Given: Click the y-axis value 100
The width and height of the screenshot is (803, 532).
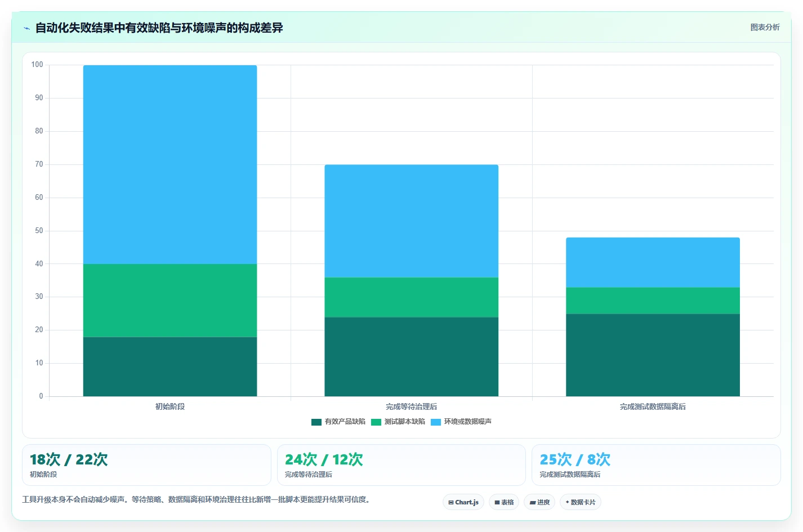Looking at the screenshot, I should coord(37,65).
